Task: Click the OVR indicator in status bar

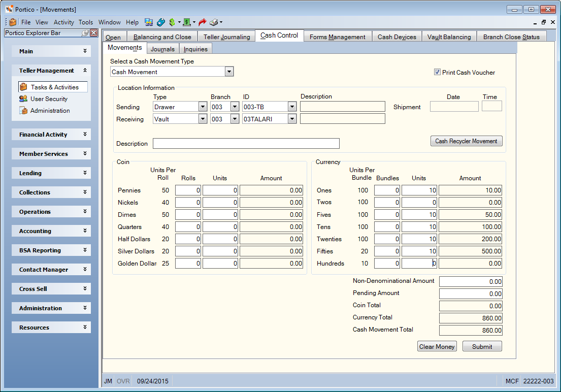Action: coord(123,381)
